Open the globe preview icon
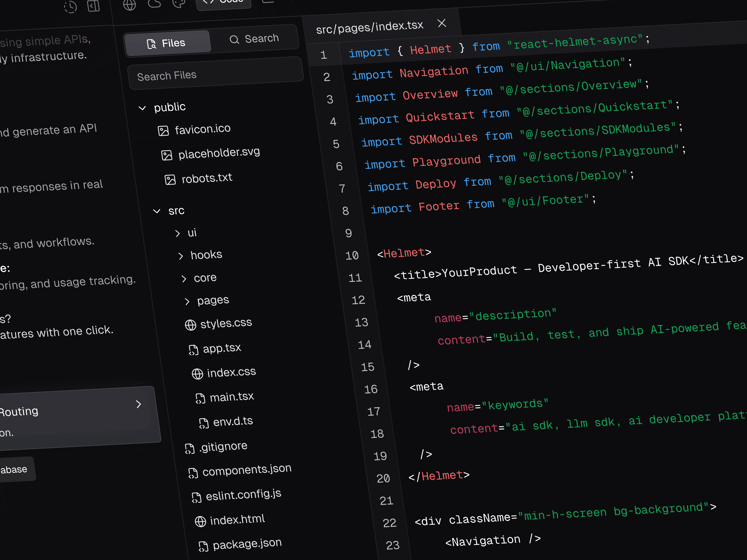The image size is (747, 560). [x=129, y=5]
